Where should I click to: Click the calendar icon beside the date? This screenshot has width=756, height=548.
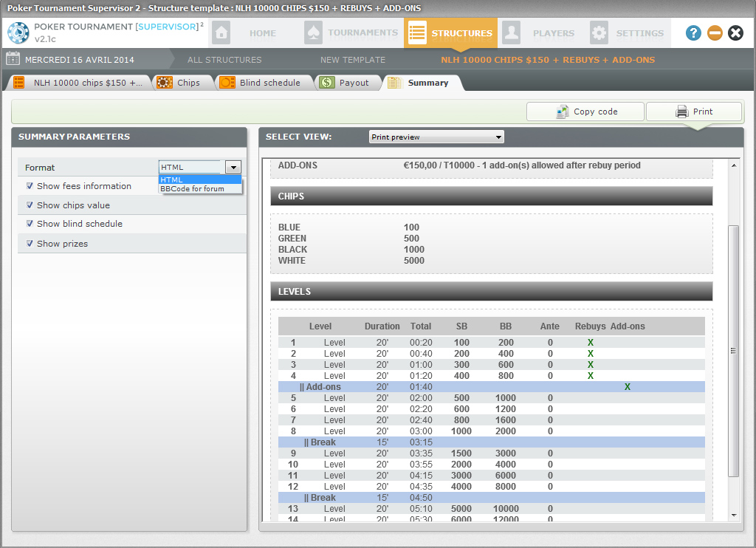[13, 60]
